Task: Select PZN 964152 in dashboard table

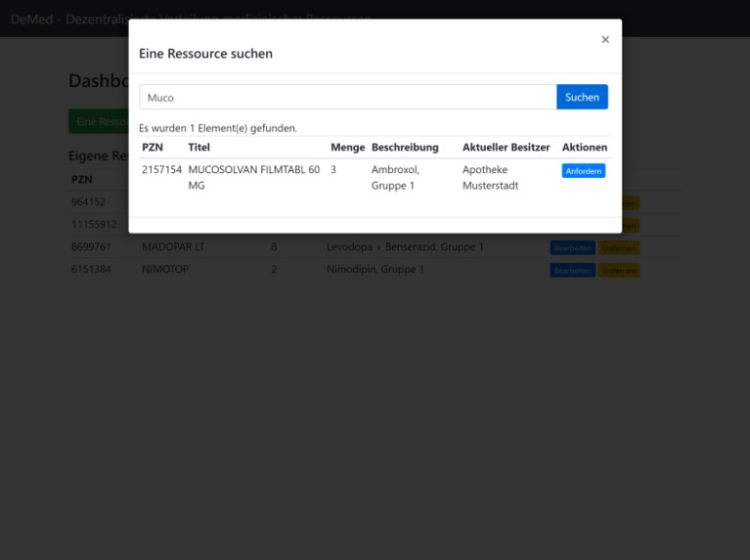Action: 88,201
